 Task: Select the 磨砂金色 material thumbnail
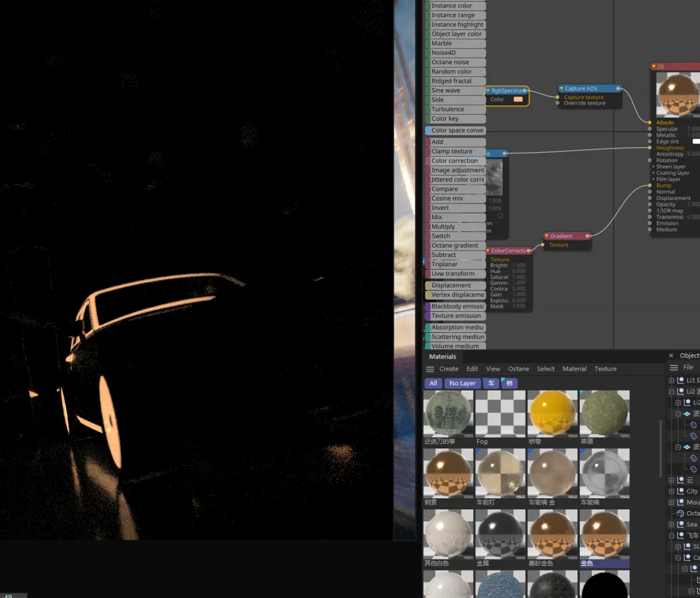pyautogui.click(x=552, y=534)
